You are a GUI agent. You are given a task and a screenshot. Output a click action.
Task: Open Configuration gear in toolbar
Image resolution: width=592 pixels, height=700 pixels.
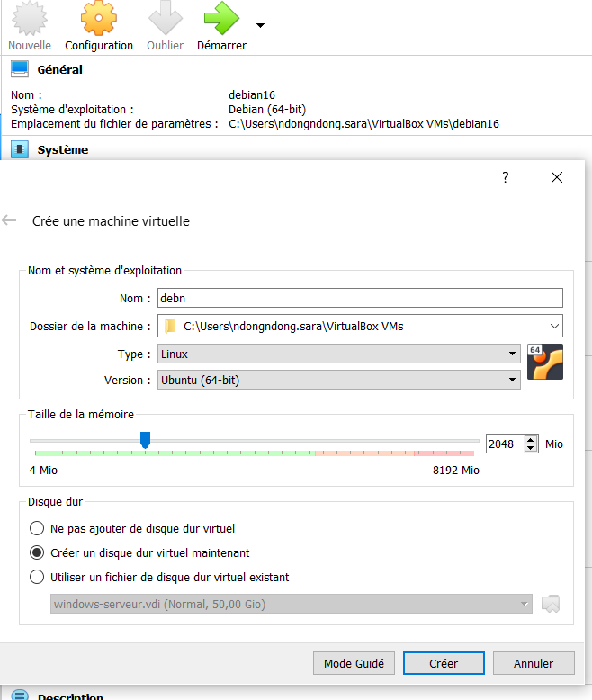99,18
